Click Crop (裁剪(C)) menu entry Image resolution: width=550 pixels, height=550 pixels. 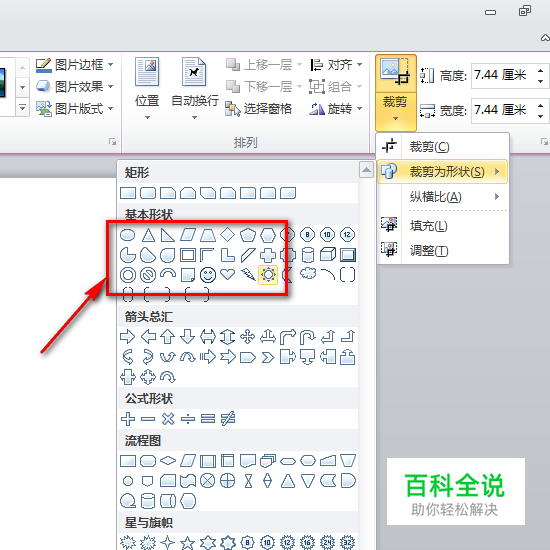[443, 146]
